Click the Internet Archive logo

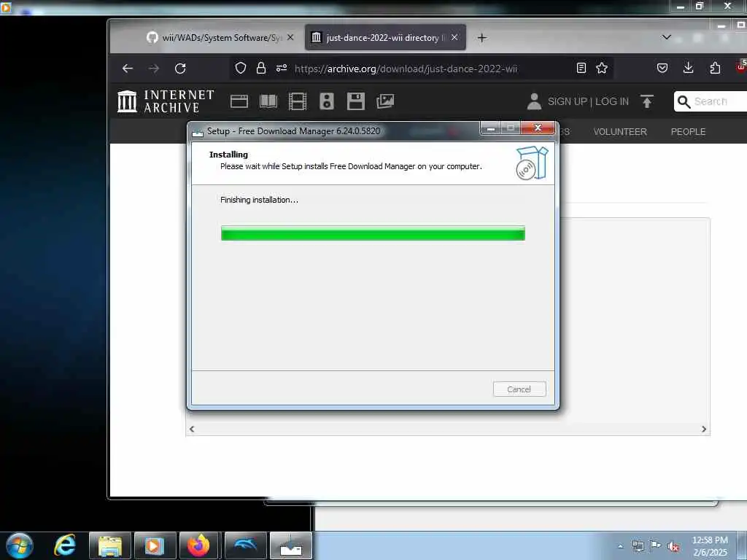tap(166, 101)
